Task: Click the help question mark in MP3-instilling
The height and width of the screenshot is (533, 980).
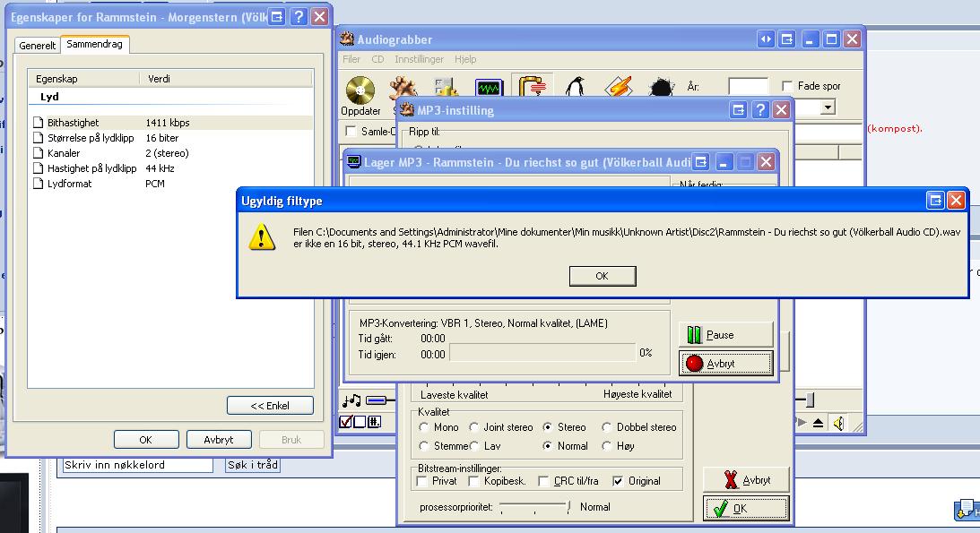Action: click(x=760, y=110)
